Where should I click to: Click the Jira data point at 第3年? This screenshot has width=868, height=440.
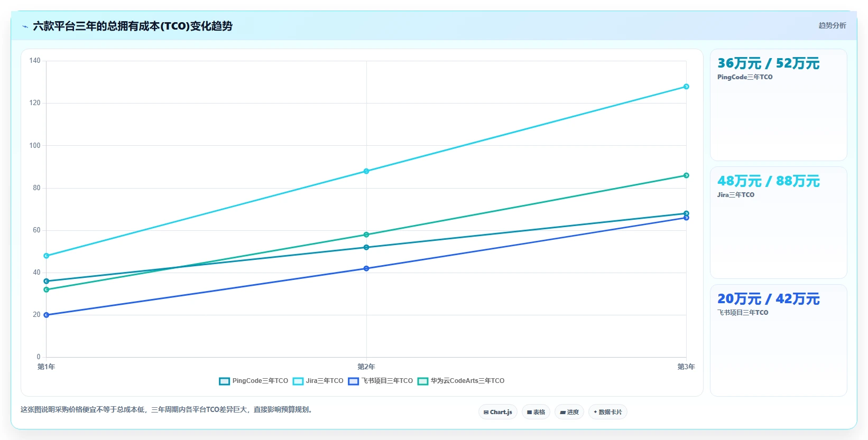pyautogui.click(x=686, y=87)
